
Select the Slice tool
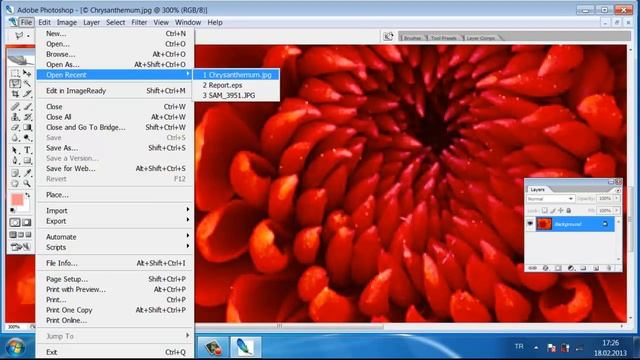tap(27, 94)
